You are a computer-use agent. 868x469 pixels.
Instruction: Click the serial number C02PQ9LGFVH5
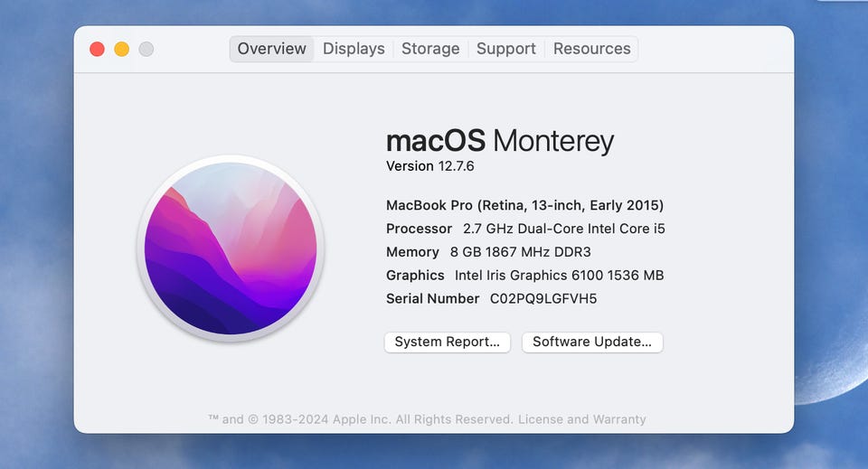[543, 298]
